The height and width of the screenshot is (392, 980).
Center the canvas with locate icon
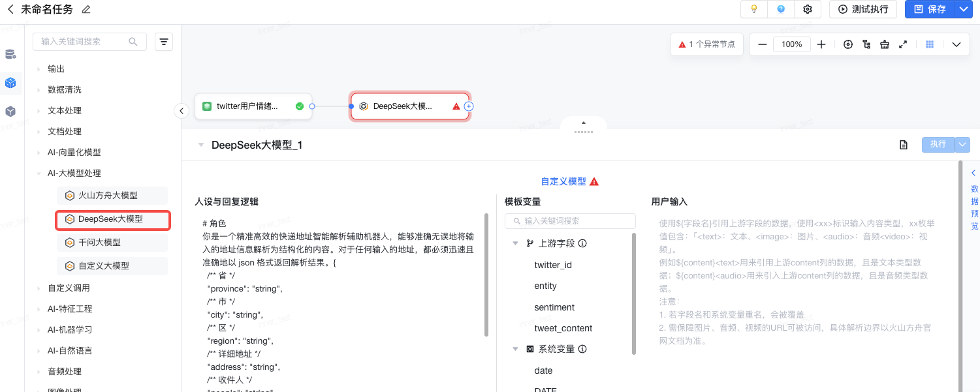[848, 44]
